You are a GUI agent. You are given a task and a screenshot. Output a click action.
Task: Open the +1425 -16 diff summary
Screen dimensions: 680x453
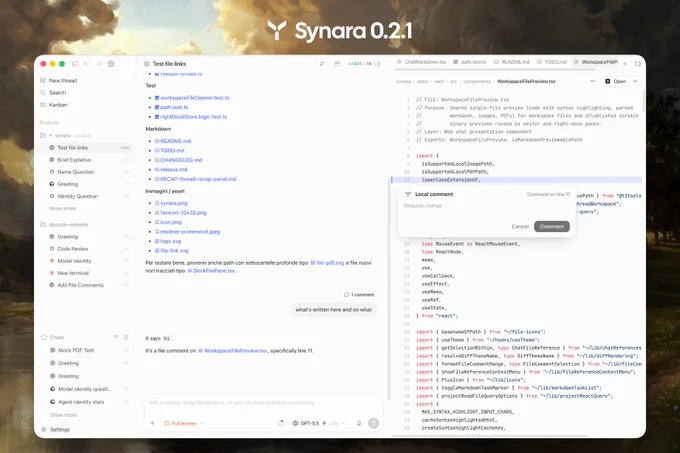(x=360, y=64)
